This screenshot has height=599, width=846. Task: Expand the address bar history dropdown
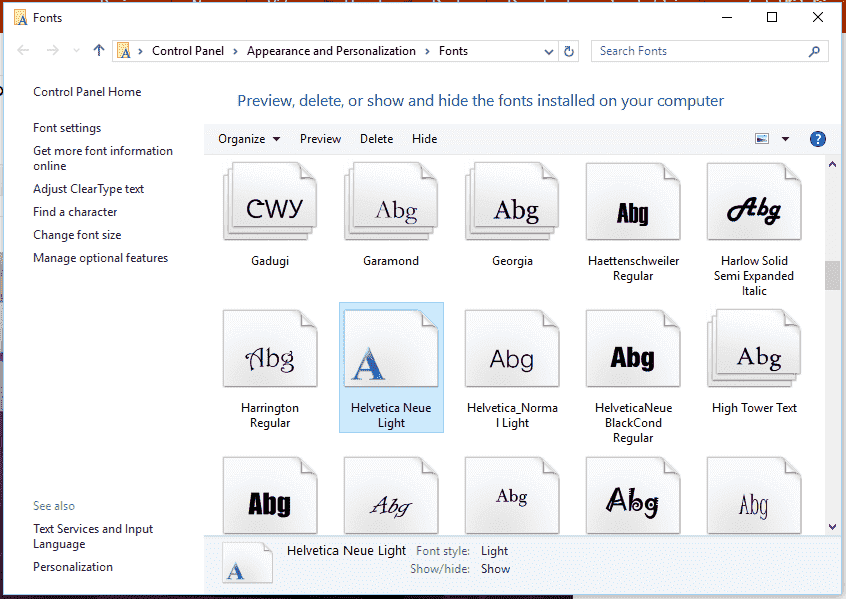coord(549,52)
